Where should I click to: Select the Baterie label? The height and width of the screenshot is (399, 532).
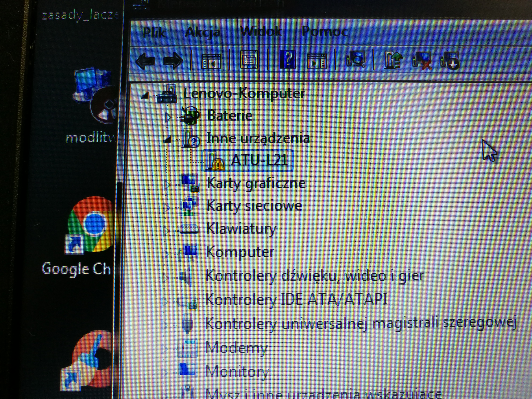[x=230, y=116]
